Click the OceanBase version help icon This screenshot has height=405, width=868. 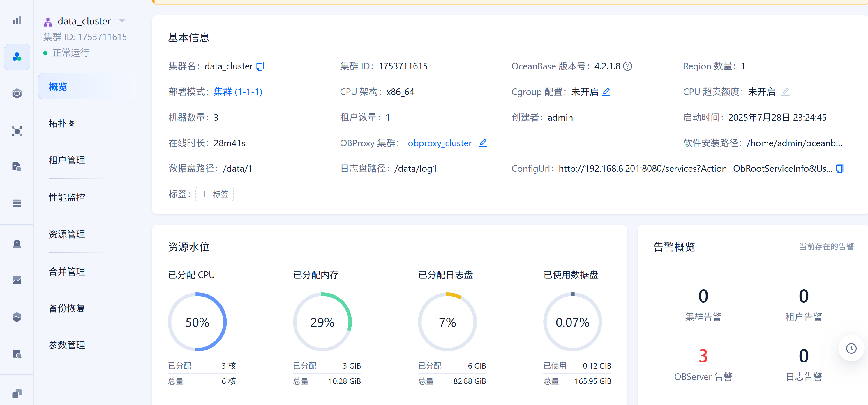(x=627, y=66)
